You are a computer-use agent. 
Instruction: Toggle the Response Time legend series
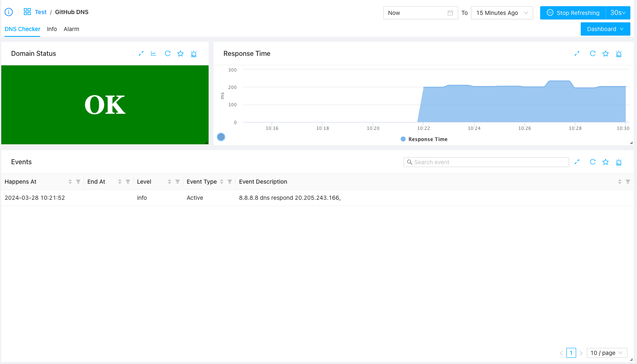pos(424,139)
